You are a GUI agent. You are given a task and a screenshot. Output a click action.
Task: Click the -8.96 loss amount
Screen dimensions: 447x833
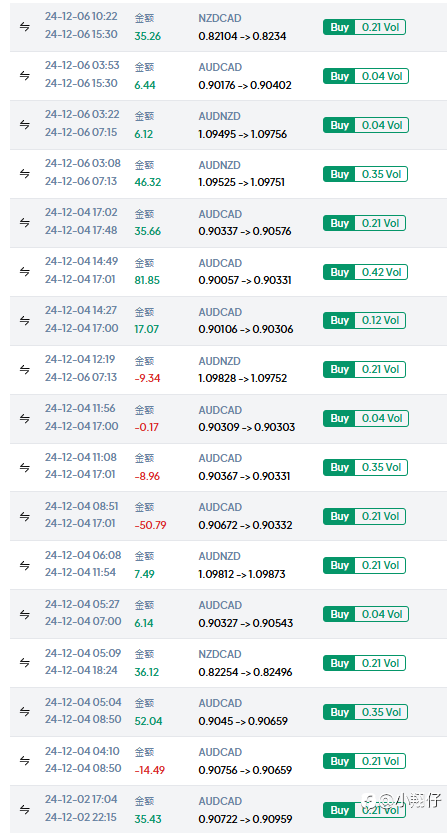[x=147, y=477]
